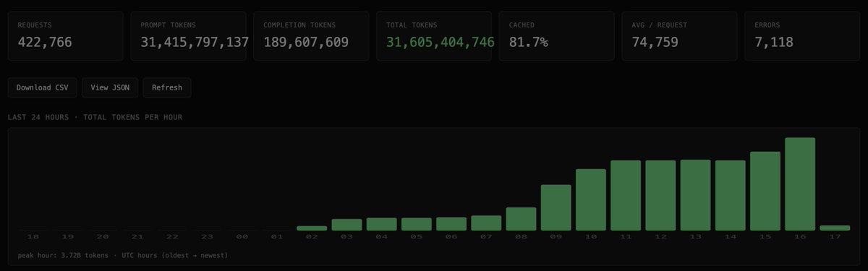The image size is (868, 271).
Task: Refresh the dashboard data
Action: click(167, 87)
